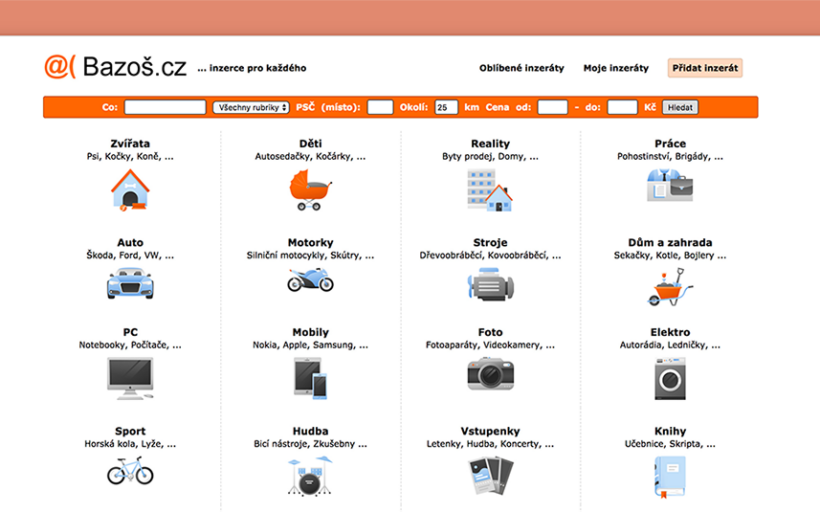Viewport: 820px width, 512px height.
Task: Click the camera icon under Foto
Action: pos(490,374)
